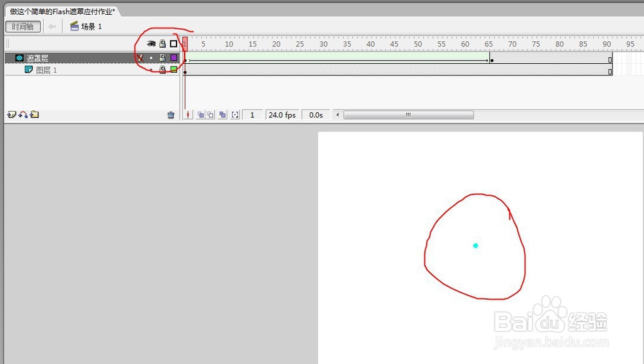644x364 pixels.
Task: Click the document tab 做这个简单的Flash遮罩应付作业
Action: click(62, 12)
